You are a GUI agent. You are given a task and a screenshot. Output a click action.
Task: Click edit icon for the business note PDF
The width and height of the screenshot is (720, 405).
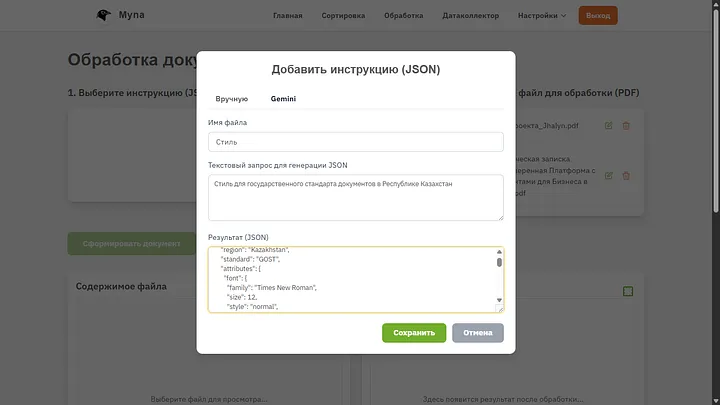click(x=608, y=175)
